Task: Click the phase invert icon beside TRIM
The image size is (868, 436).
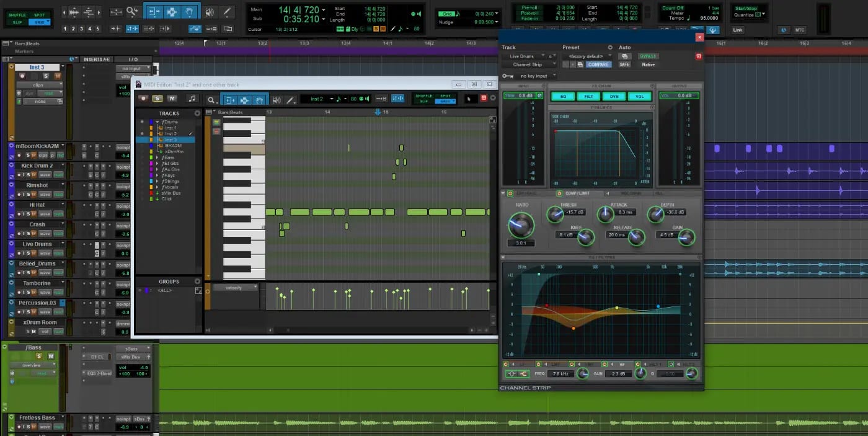Action: click(539, 96)
